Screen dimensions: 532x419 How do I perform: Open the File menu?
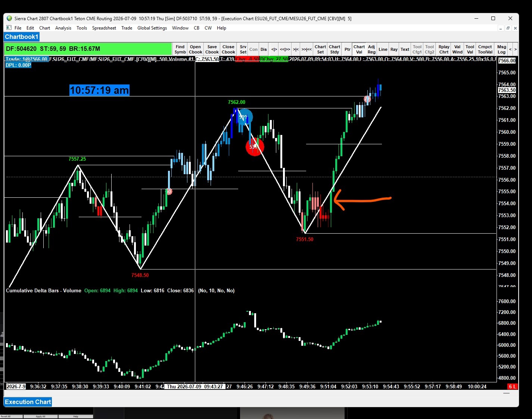(x=18, y=28)
